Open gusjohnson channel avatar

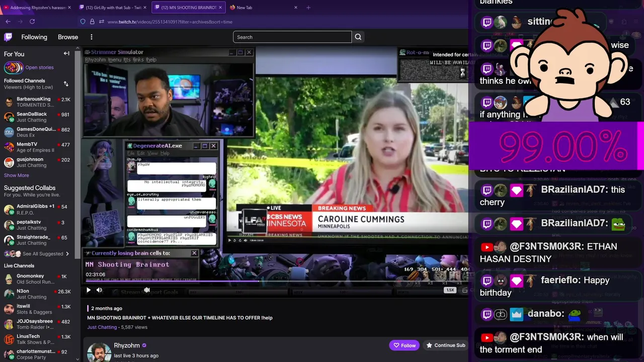9,162
